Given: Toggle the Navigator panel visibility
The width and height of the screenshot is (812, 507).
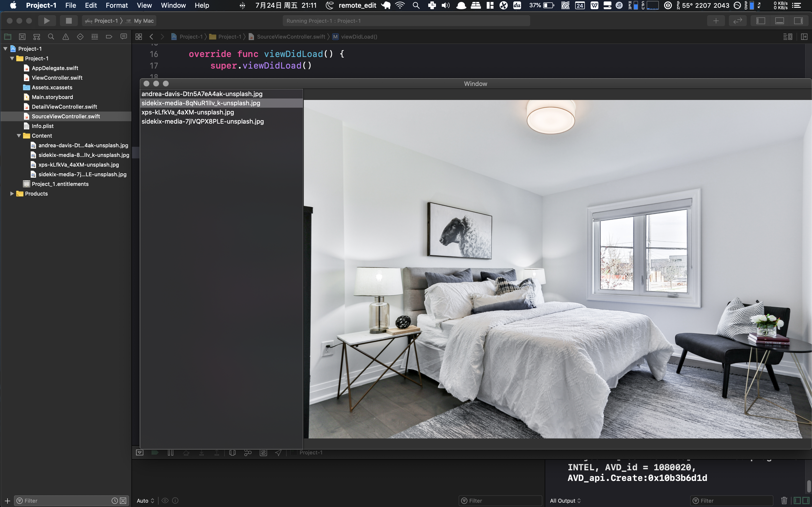Looking at the screenshot, I should pos(761,21).
